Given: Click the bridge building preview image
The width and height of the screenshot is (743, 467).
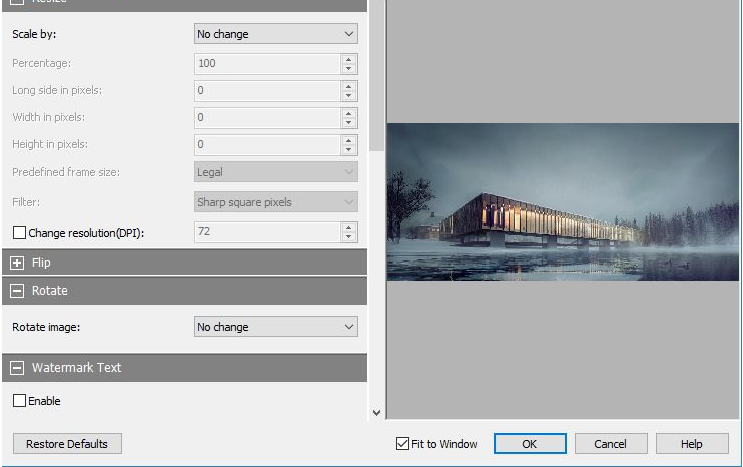Looking at the screenshot, I should pyautogui.click(x=563, y=202).
